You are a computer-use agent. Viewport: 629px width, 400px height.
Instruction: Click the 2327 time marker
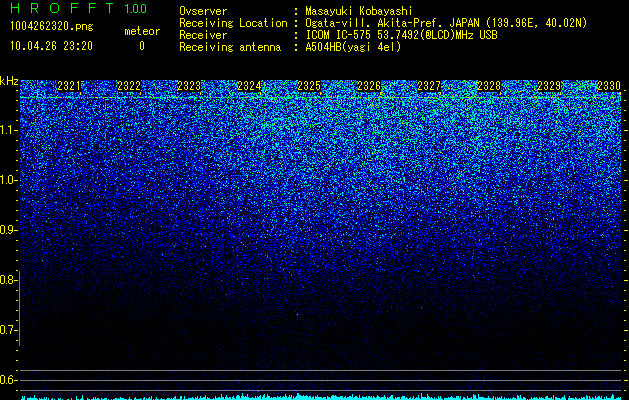coord(429,86)
